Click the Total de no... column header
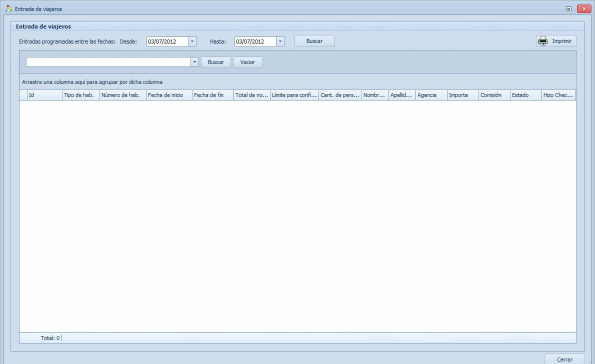Viewport: 595px width, 364px height. click(252, 95)
